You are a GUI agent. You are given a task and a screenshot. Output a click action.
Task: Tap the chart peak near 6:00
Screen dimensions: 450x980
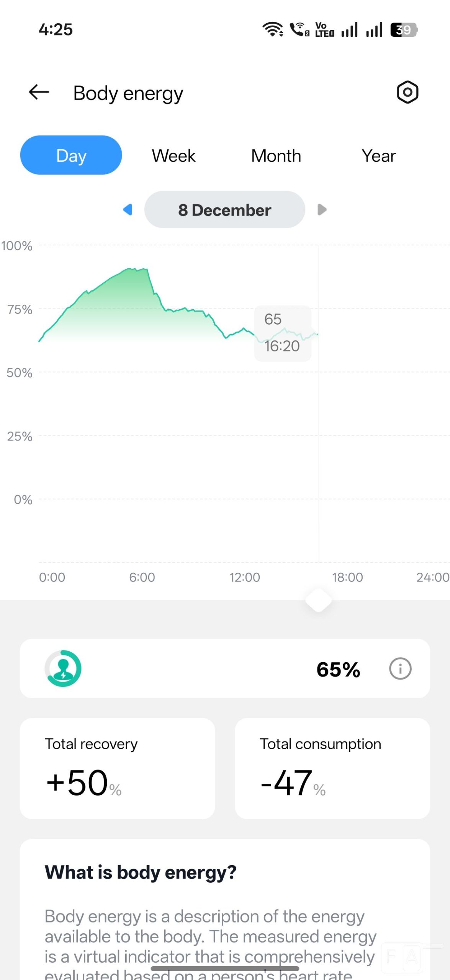click(x=138, y=270)
